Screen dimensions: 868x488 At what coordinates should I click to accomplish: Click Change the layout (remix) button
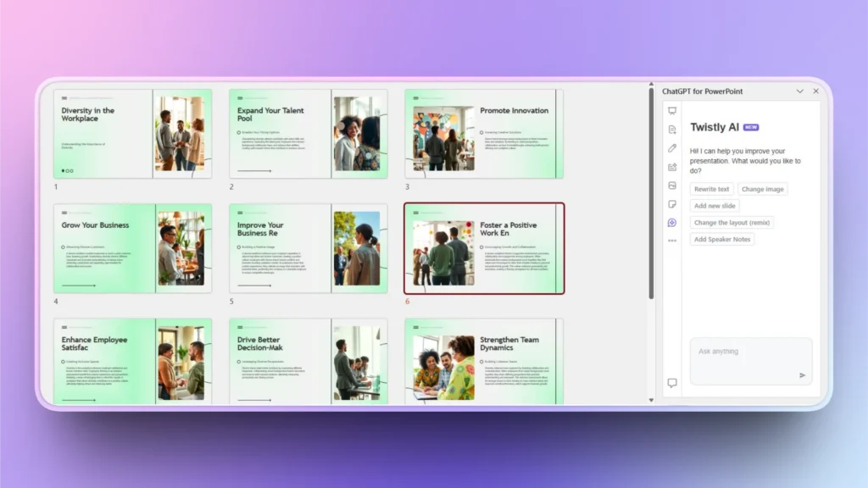pos(731,222)
